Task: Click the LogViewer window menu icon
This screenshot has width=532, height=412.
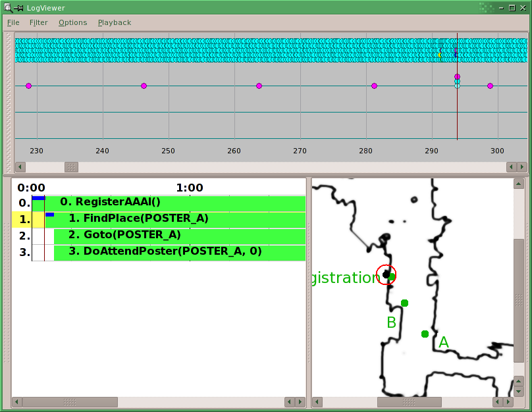Action: click(8, 7)
